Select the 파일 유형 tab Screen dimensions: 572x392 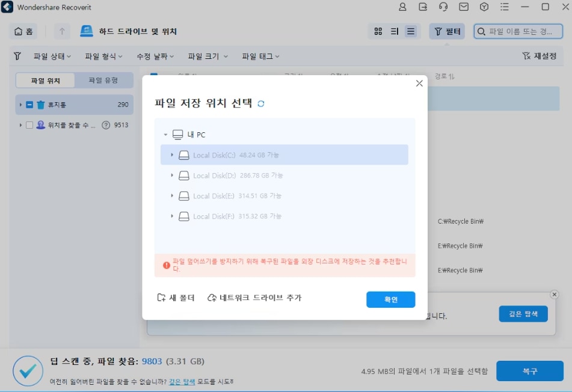point(103,80)
